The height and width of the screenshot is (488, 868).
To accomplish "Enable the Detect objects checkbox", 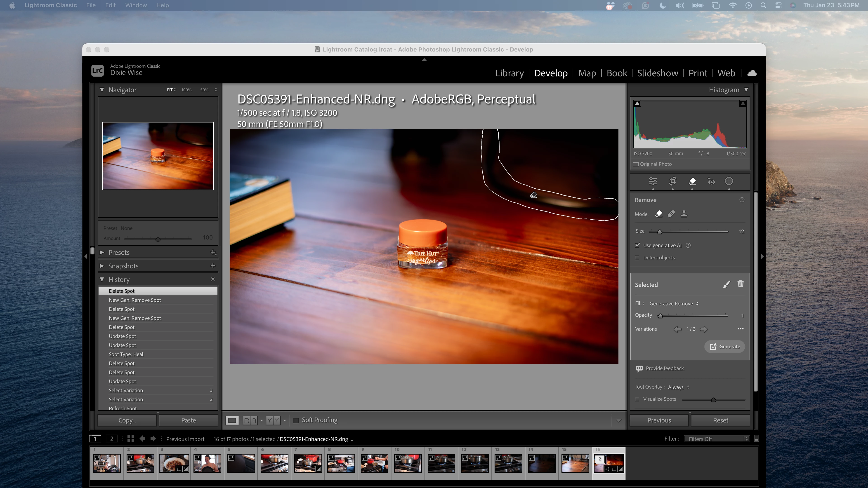I will click(x=637, y=258).
